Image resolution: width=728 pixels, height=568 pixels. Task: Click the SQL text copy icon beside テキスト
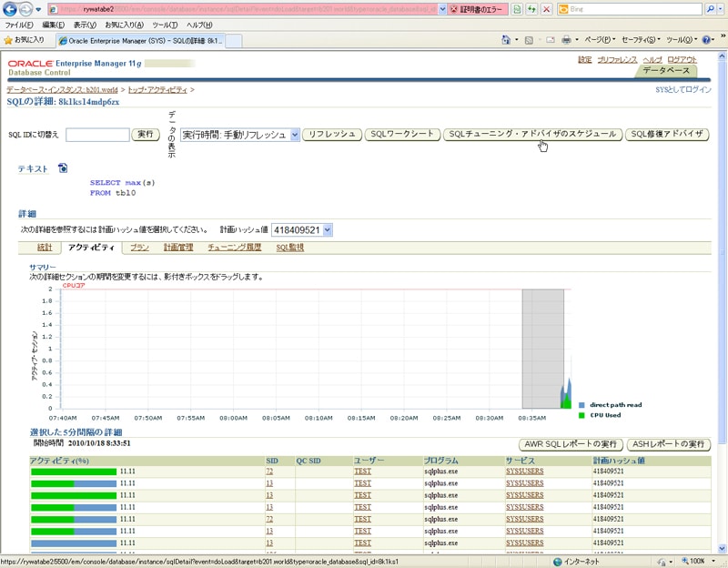coord(63,168)
